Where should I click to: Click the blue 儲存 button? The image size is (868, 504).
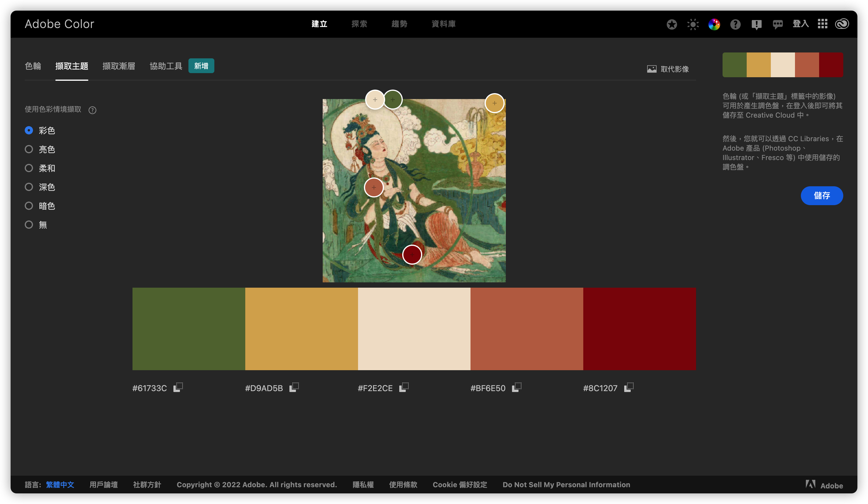click(x=822, y=195)
